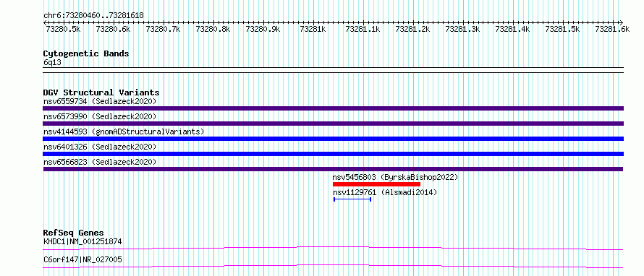Click the red bar for nsv5456803
This screenshot has width=644, height=276.
pos(376,184)
